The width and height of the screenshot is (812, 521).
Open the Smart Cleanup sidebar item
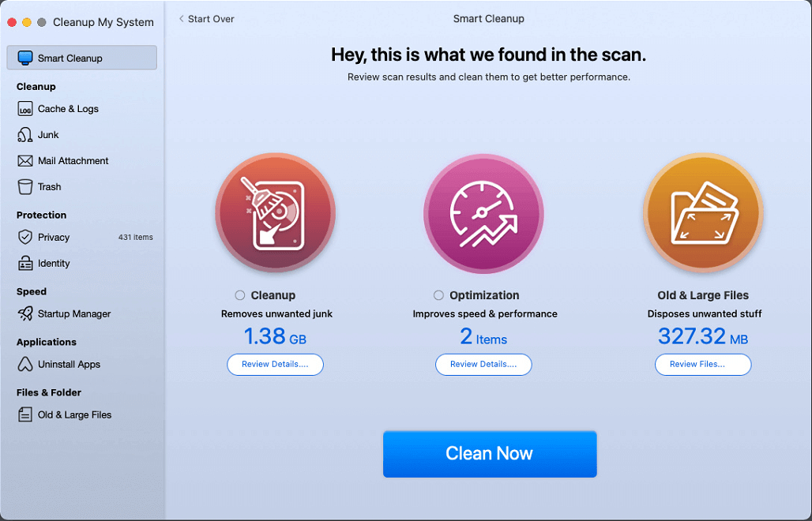click(81, 58)
